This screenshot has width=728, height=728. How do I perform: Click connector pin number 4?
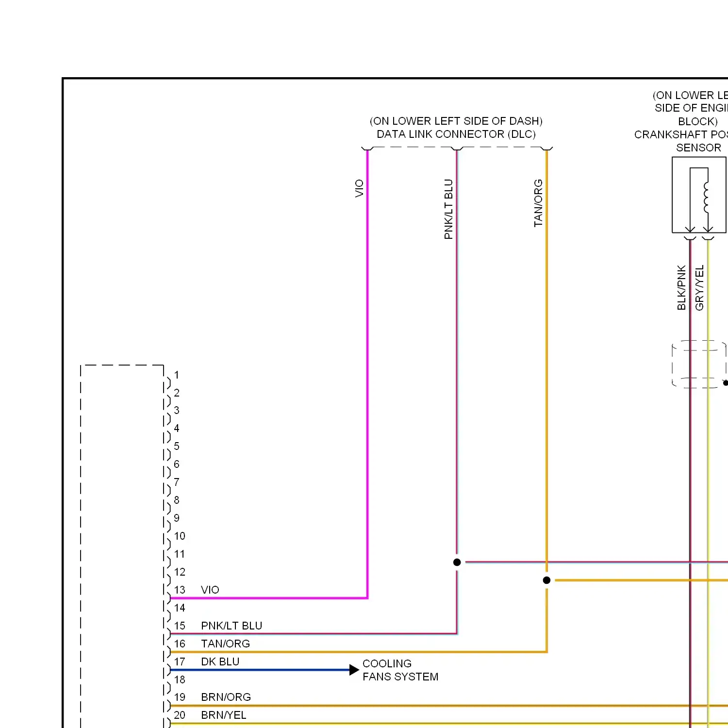(177, 428)
